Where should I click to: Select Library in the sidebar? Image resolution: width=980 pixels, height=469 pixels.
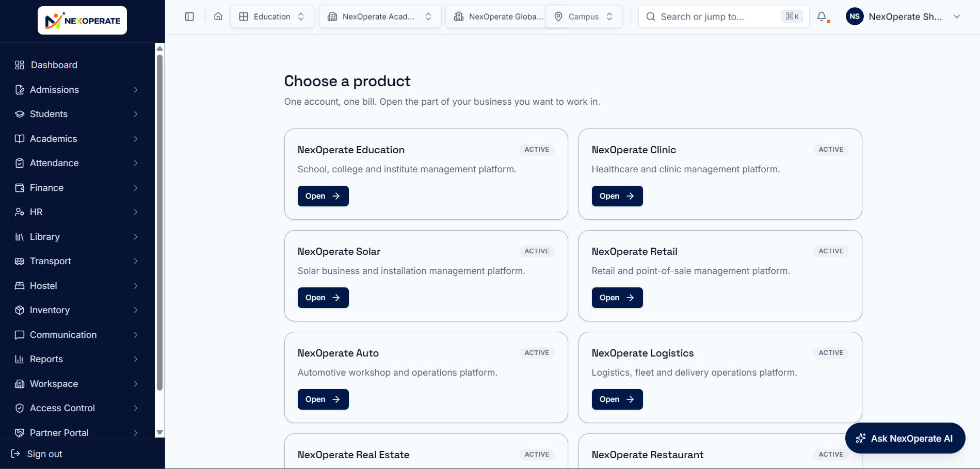(x=77, y=237)
